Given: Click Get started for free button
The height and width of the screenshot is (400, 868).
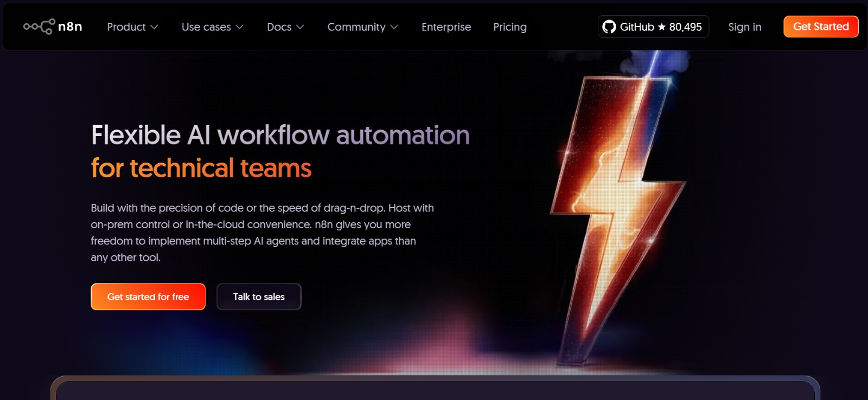Looking at the screenshot, I should (148, 296).
